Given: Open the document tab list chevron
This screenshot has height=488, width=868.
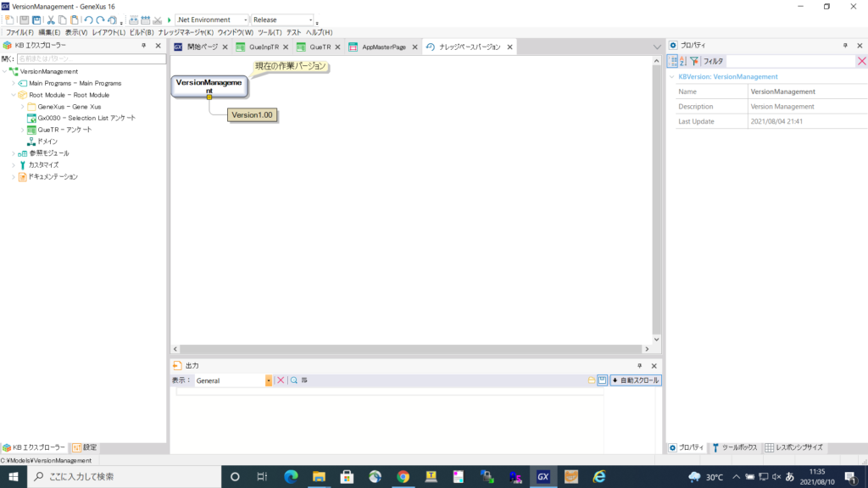Looking at the screenshot, I should 657,47.
